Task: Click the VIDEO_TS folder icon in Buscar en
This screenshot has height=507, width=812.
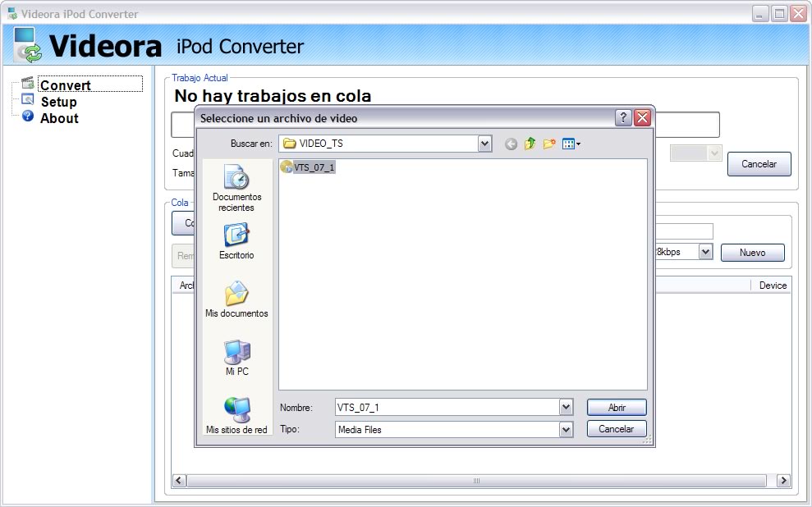Action: pyautogui.click(x=290, y=144)
